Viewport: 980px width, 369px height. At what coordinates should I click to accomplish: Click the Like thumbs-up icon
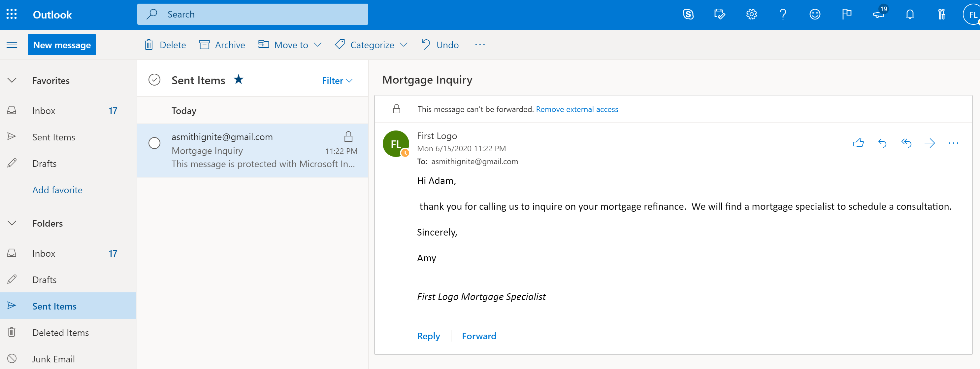pyautogui.click(x=858, y=142)
